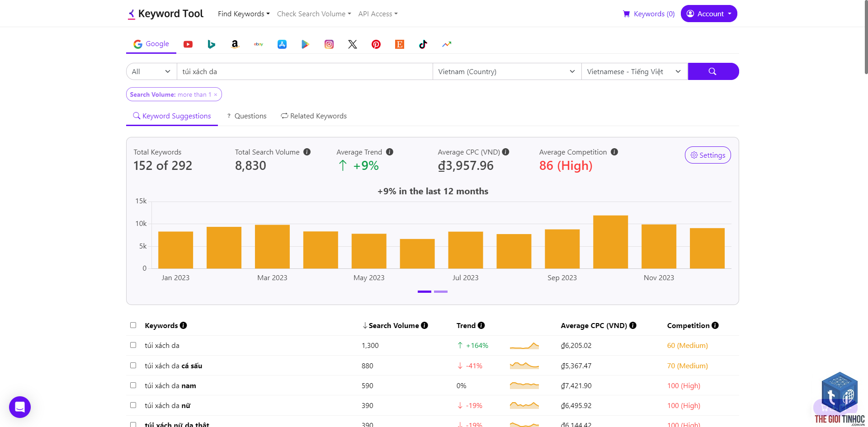Sort by the Average CPC (VND) column
Image resolution: width=868 pixels, height=427 pixels.
click(x=594, y=325)
